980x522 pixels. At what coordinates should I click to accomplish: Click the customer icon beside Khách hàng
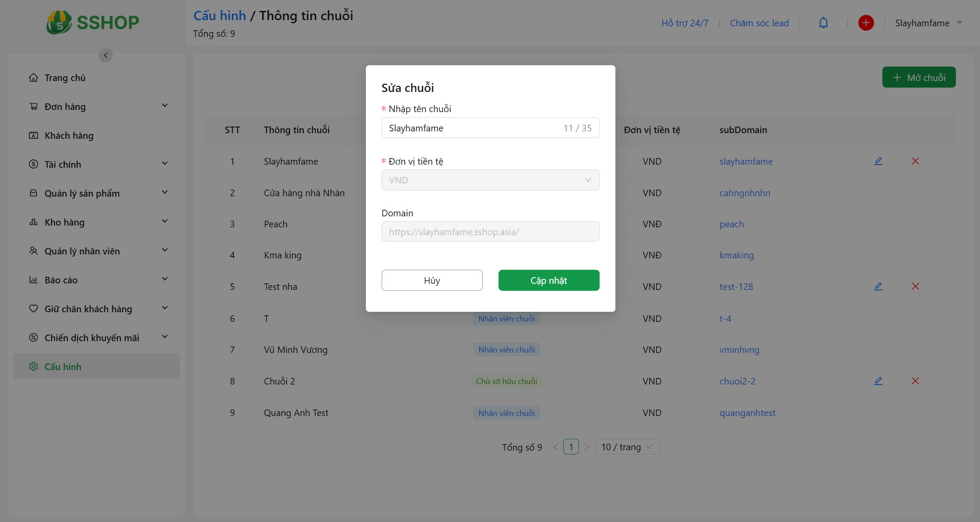33,135
